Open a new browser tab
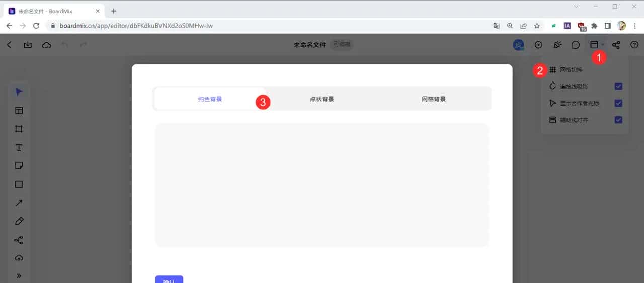 click(x=114, y=11)
